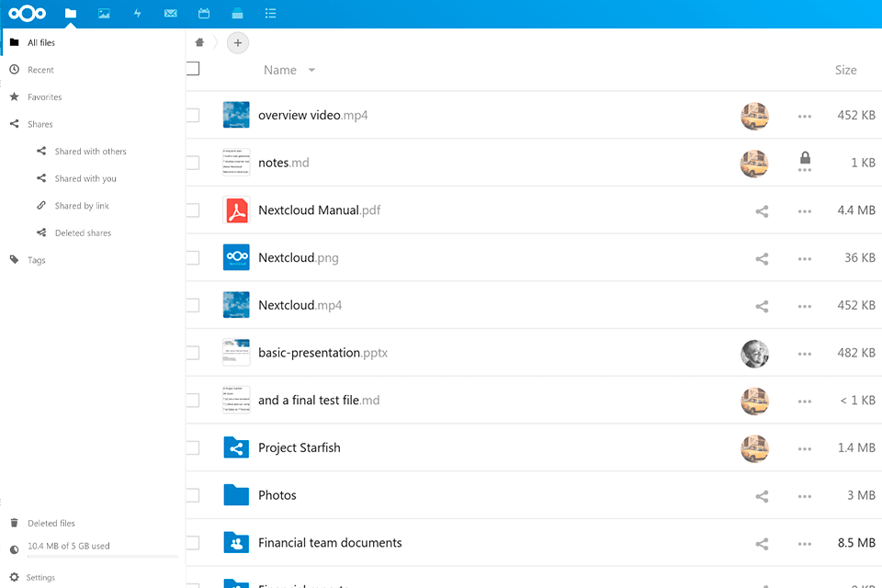Open overview video.mp4 thumbnail

click(236, 115)
